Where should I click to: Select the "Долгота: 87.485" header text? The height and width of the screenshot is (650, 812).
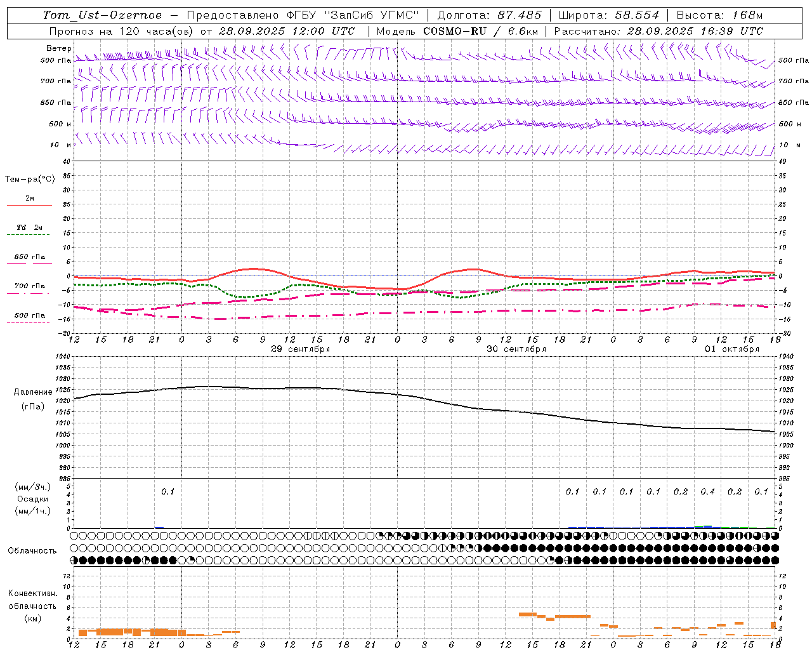490,15
